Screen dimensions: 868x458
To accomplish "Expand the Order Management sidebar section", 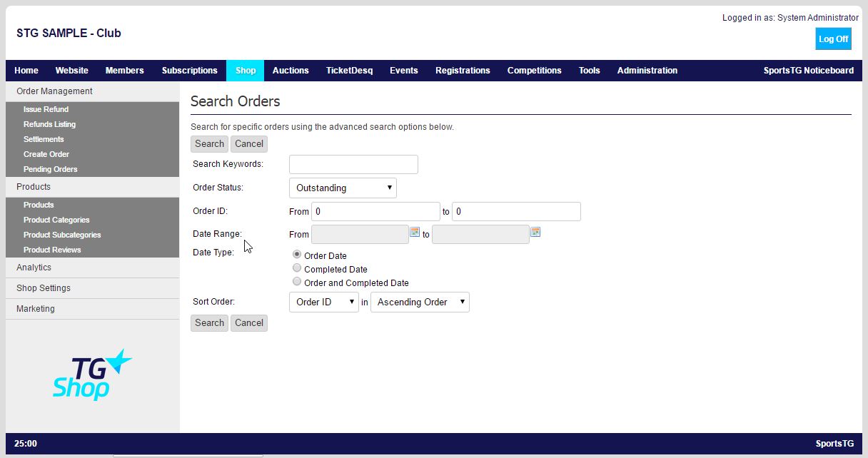I will pos(92,91).
